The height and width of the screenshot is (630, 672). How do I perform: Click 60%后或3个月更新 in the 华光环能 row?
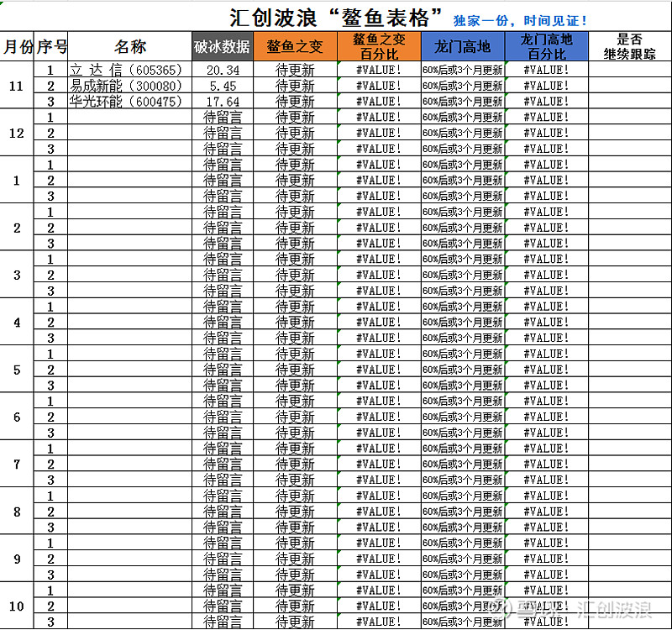pyautogui.click(x=463, y=102)
